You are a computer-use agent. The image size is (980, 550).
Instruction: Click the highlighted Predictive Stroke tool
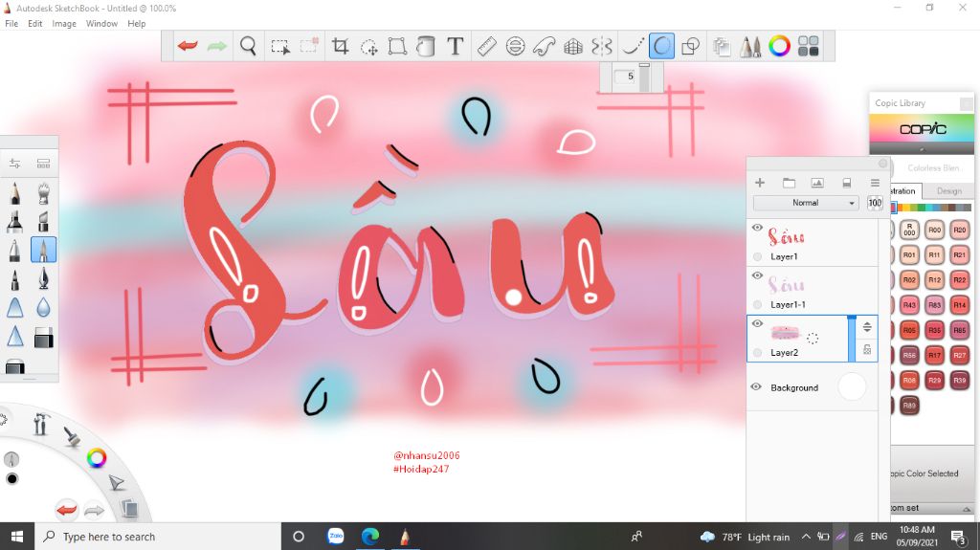(662, 46)
